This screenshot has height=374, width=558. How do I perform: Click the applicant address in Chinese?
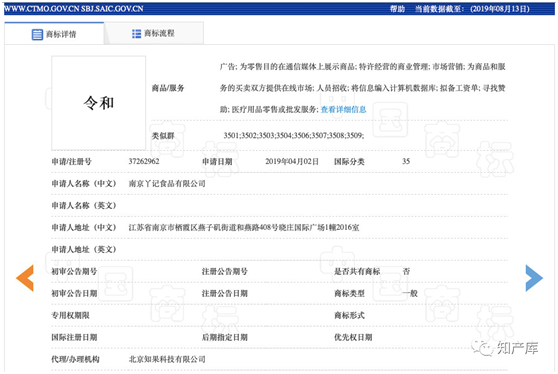pyautogui.click(x=244, y=227)
